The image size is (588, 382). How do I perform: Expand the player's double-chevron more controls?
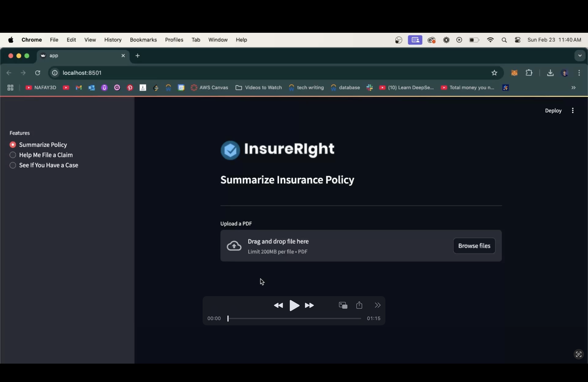click(378, 305)
